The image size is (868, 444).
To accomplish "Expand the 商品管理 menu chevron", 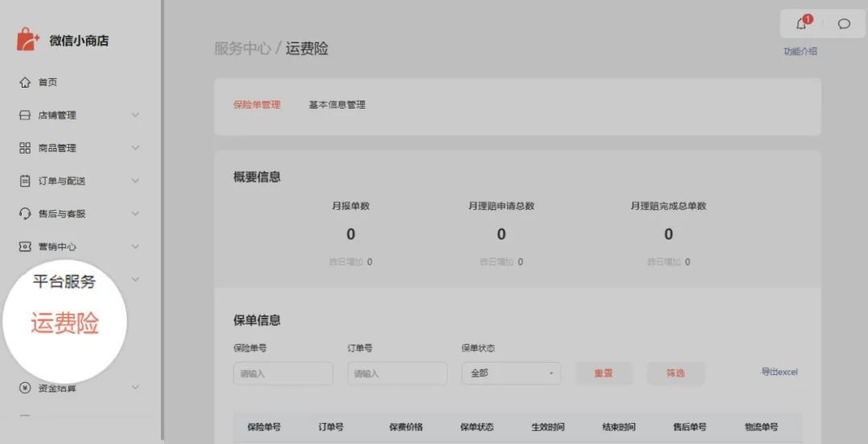I will pyautogui.click(x=135, y=148).
